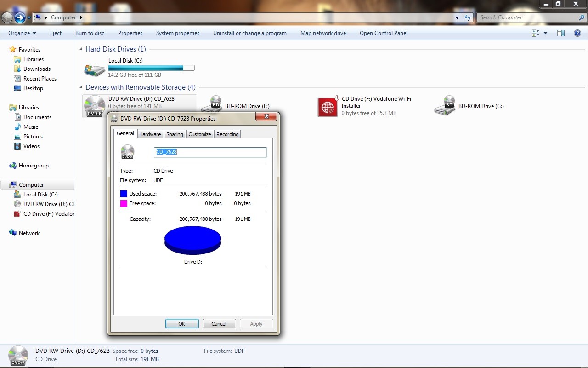Click the Local Disk (C:) drive icon
This screenshot has height=368, width=588.
tap(95, 69)
